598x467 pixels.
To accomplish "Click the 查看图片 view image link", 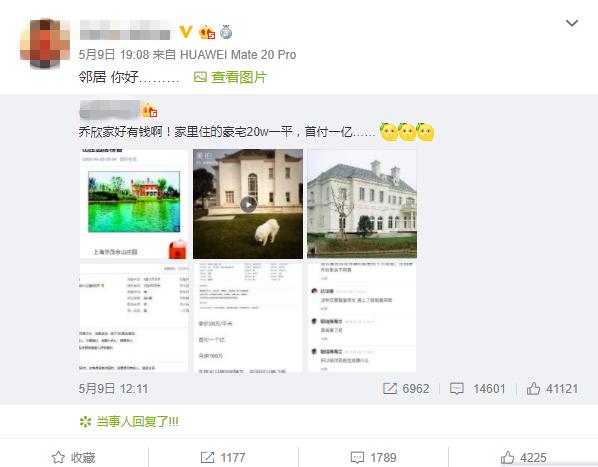I will point(239,77).
